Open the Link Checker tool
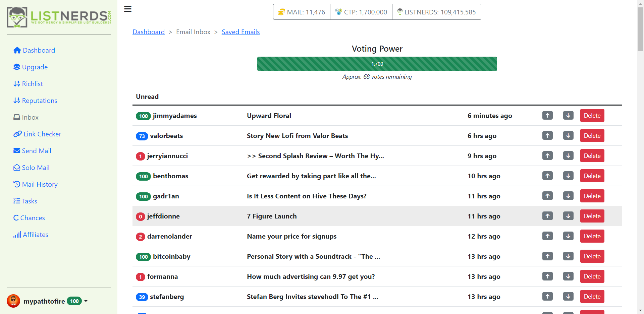The image size is (644, 314). 37,134
